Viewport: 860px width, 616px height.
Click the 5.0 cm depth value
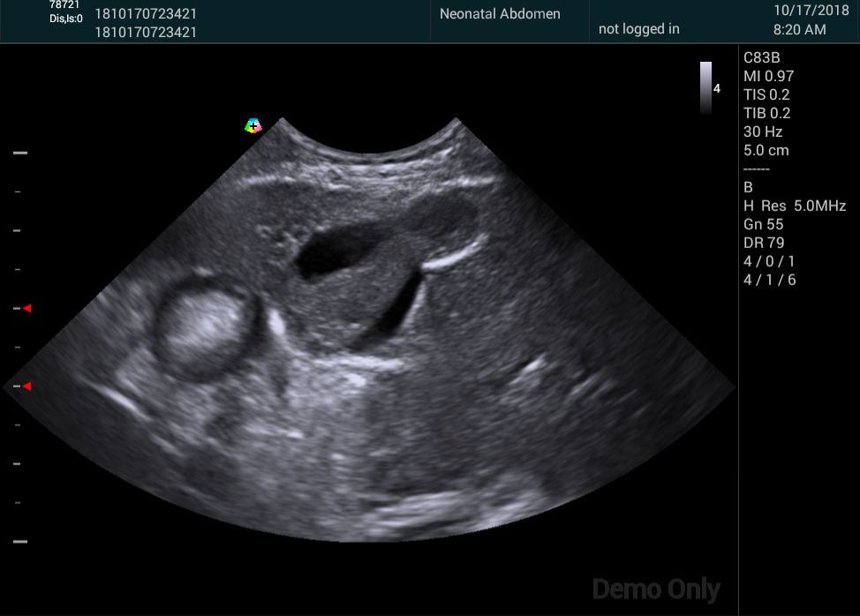pyautogui.click(x=766, y=150)
